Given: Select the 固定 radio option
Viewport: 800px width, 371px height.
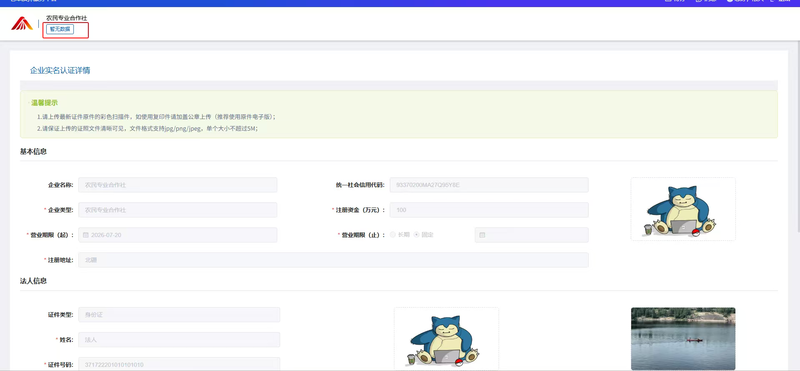Looking at the screenshot, I should [x=416, y=235].
